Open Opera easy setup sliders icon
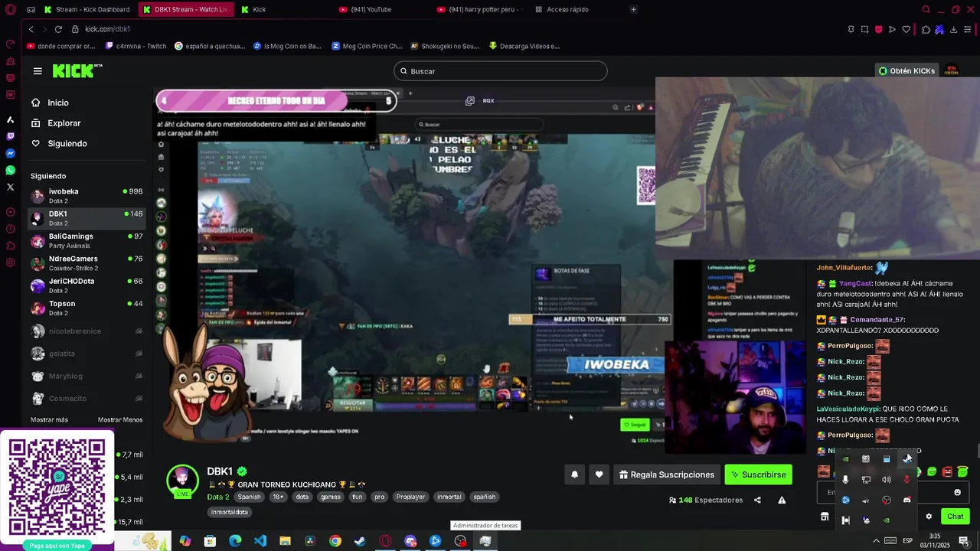This screenshot has width=980, height=551. point(968,29)
